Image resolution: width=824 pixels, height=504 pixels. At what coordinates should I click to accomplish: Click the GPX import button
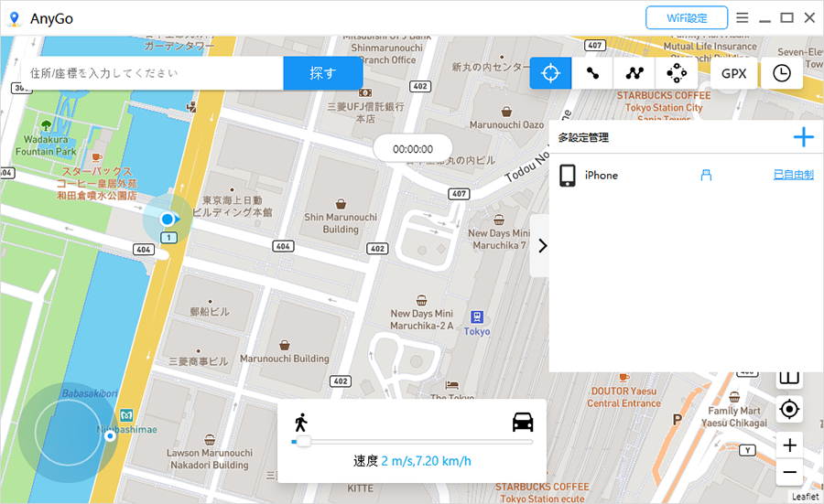(x=733, y=73)
